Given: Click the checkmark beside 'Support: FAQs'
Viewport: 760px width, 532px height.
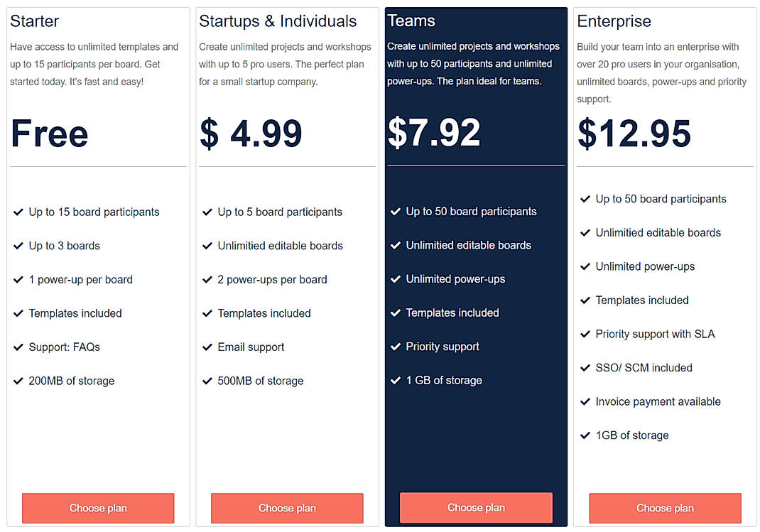Looking at the screenshot, I should click(18, 347).
